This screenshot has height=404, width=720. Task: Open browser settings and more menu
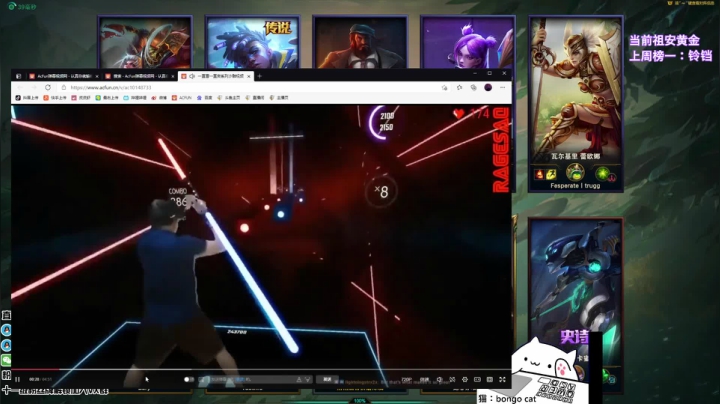503,87
